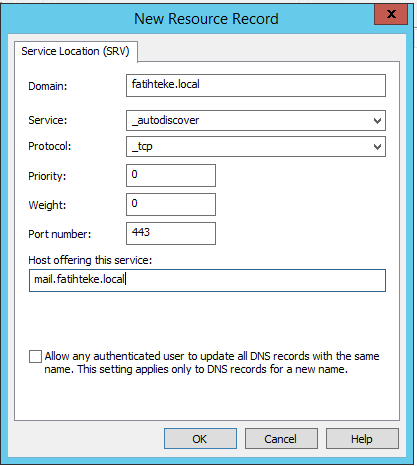
Task: Click the Domain label
Action: pyautogui.click(x=48, y=86)
